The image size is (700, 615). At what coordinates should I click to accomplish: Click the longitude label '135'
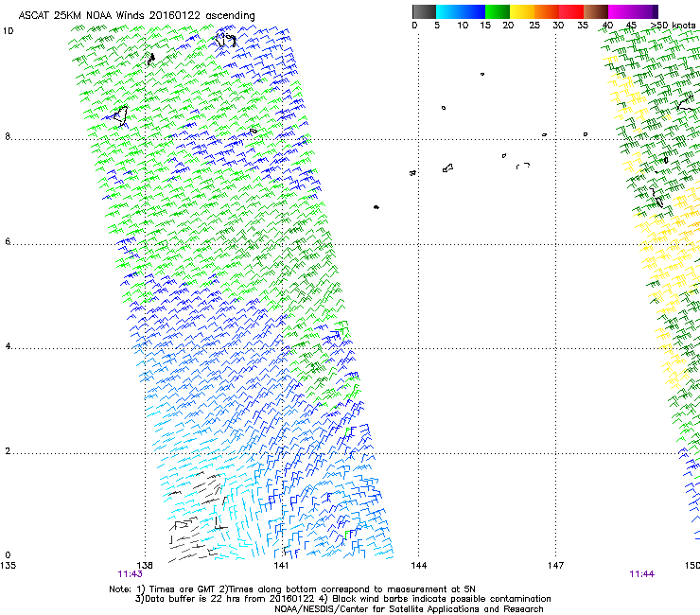click(8, 566)
